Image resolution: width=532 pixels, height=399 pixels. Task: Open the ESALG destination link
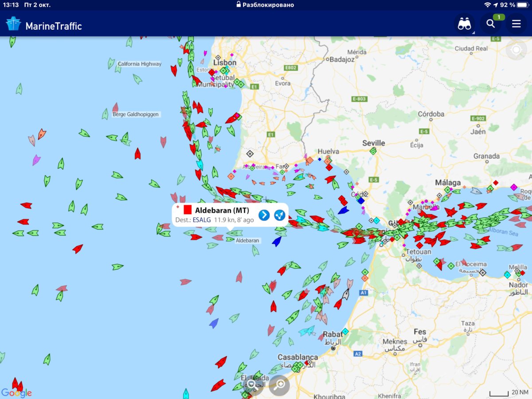tap(202, 219)
